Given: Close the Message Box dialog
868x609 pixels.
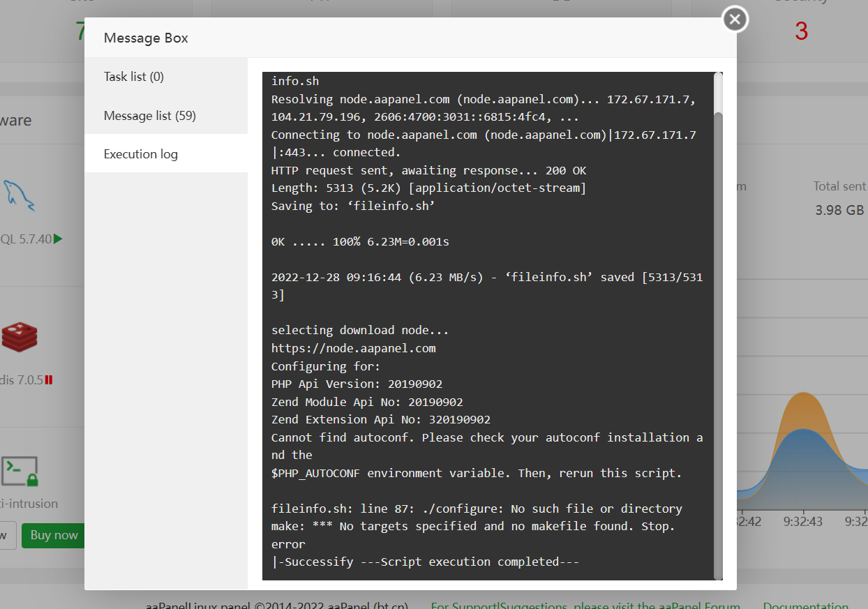Looking at the screenshot, I should 735,20.
